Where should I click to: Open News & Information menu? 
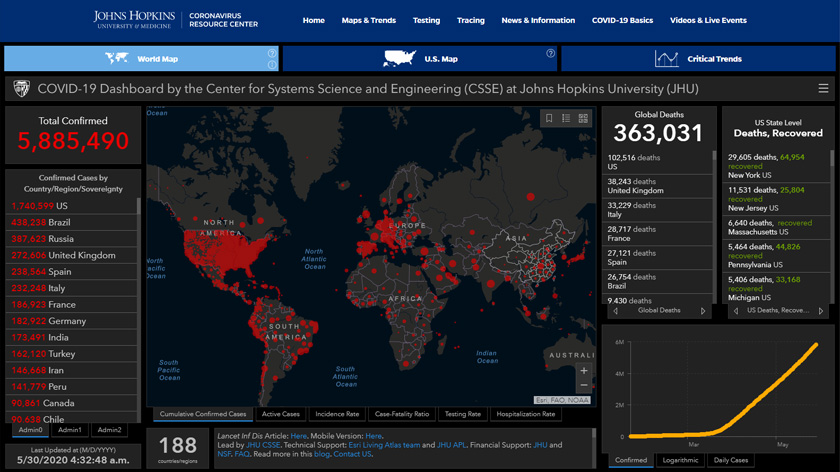pos(538,20)
